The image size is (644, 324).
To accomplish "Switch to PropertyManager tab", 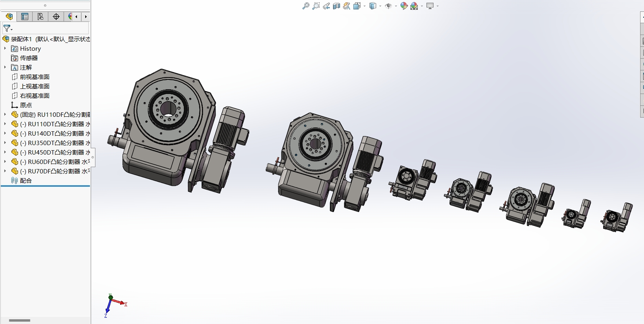I will point(25,17).
